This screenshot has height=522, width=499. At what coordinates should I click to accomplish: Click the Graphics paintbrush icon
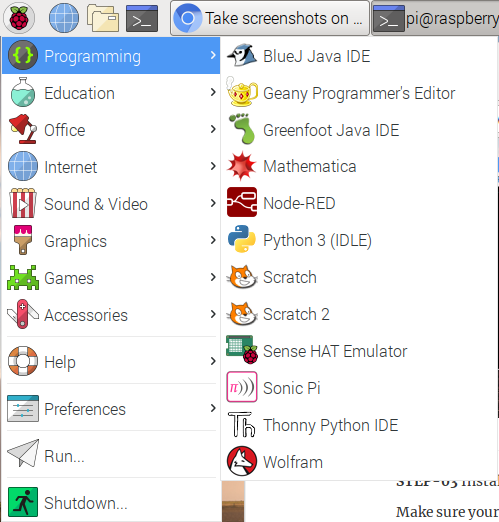[x=23, y=240]
